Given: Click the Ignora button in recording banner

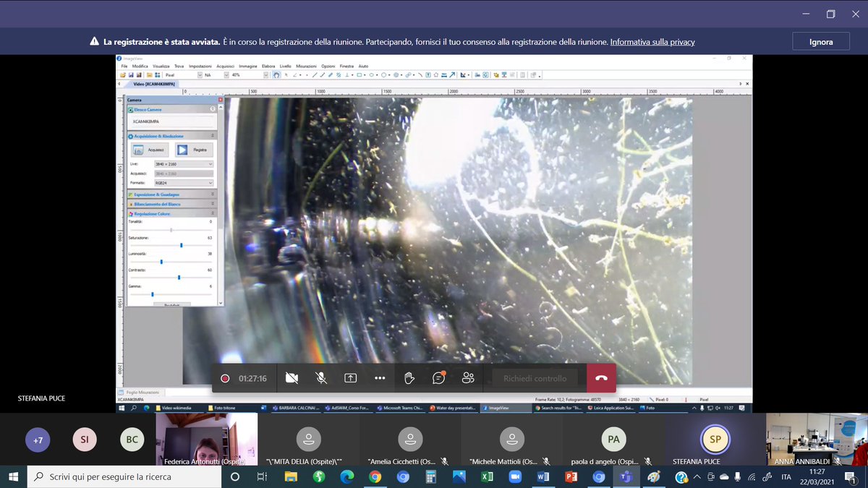Looking at the screenshot, I should 820,42.
